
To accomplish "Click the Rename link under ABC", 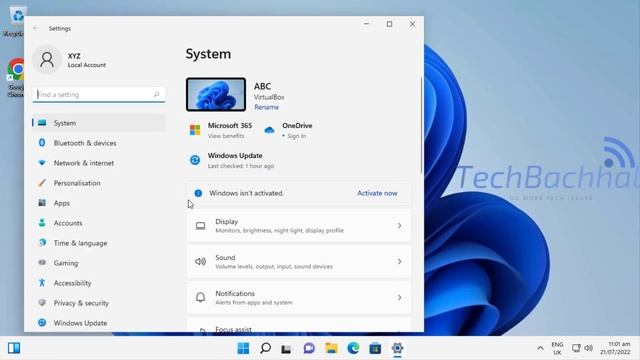I will [267, 107].
